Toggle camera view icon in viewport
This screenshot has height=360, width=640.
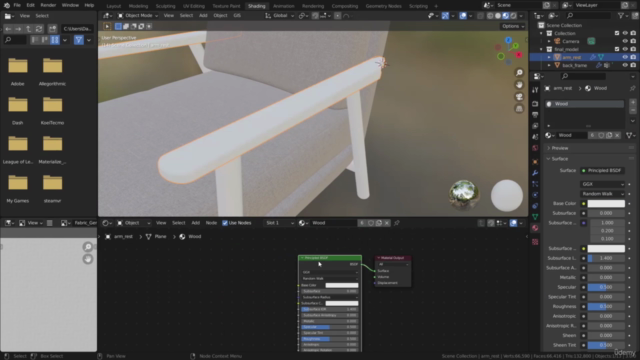519,97
